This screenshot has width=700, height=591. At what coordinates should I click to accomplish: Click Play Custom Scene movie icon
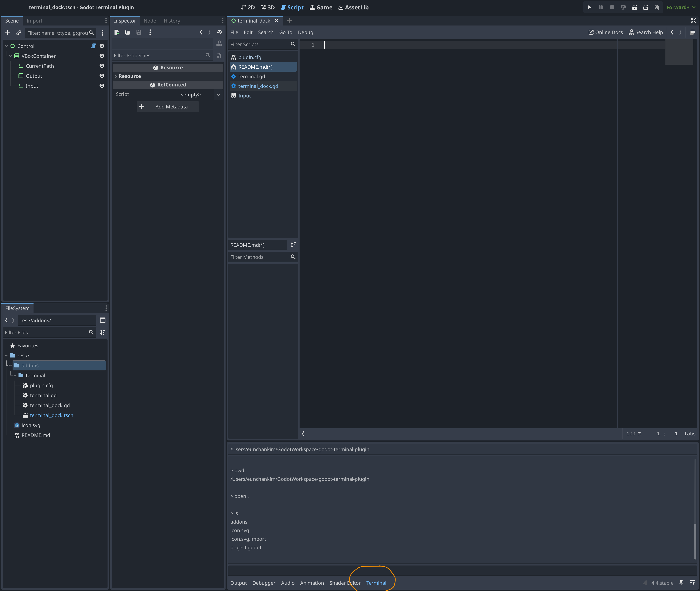pos(645,7)
